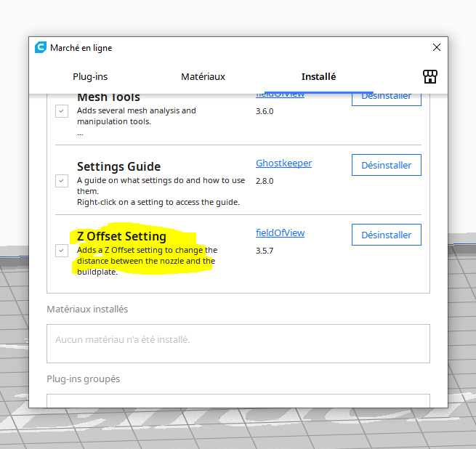Uninstall the Z Offset Setting plugin
476x449 pixels.
[387, 235]
